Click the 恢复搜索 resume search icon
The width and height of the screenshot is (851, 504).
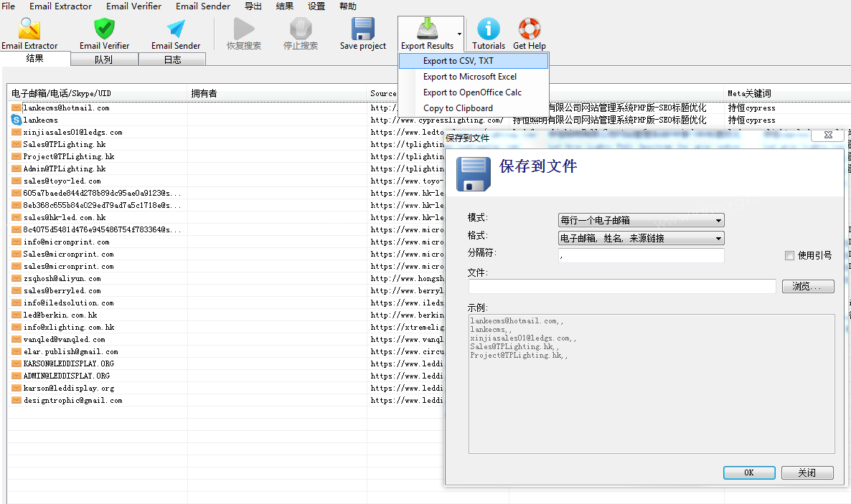click(244, 29)
